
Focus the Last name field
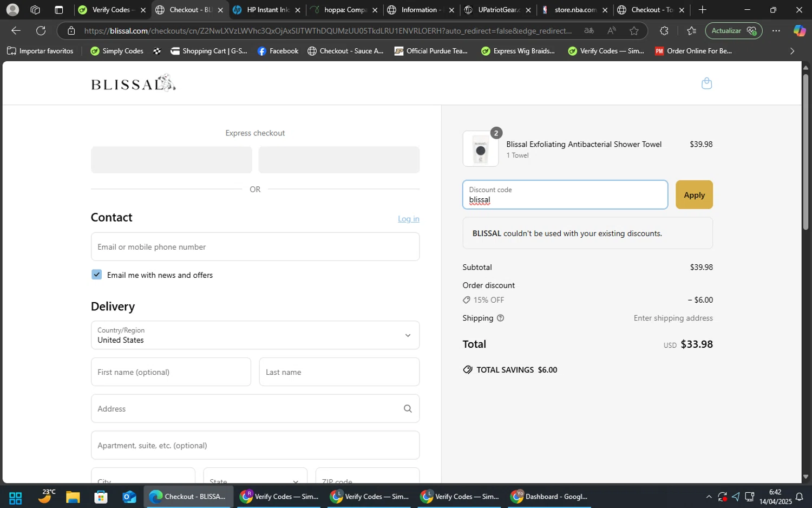coord(339,372)
